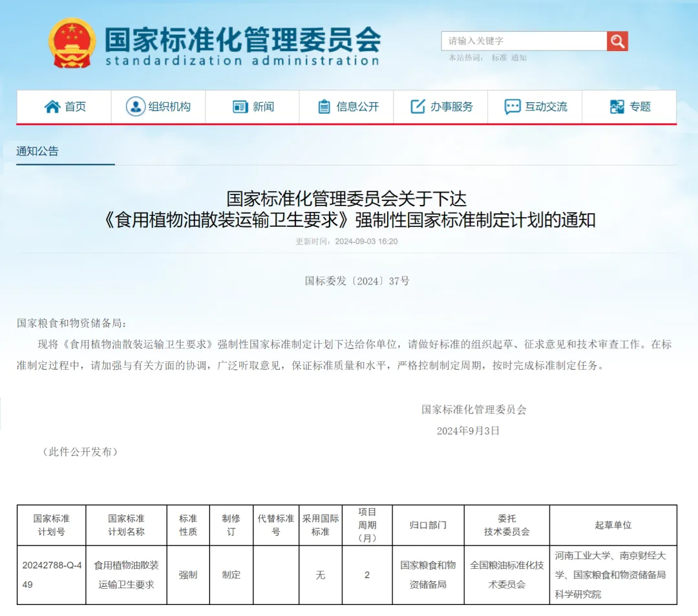Viewport: 698px width, 616px height.
Task: Click the 国家标准化管理委员会 site title
Action: click(x=242, y=40)
